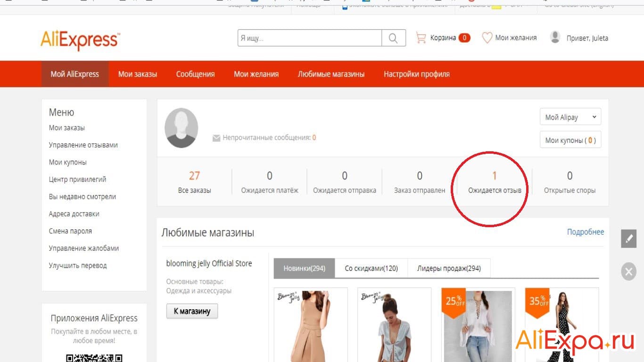Screen dimensions: 644x362
Task: Click the search magnifier icon
Action: (394, 38)
